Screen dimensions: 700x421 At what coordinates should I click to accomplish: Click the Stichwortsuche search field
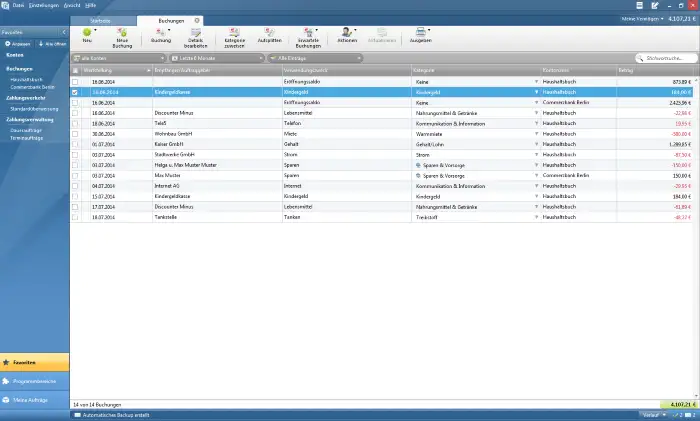click(x=666, y=59)
